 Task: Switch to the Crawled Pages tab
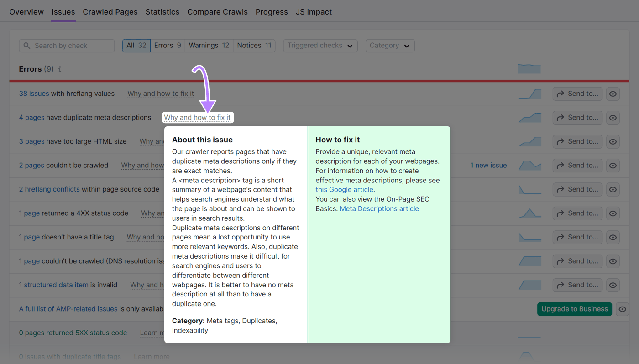click(110, 12)
